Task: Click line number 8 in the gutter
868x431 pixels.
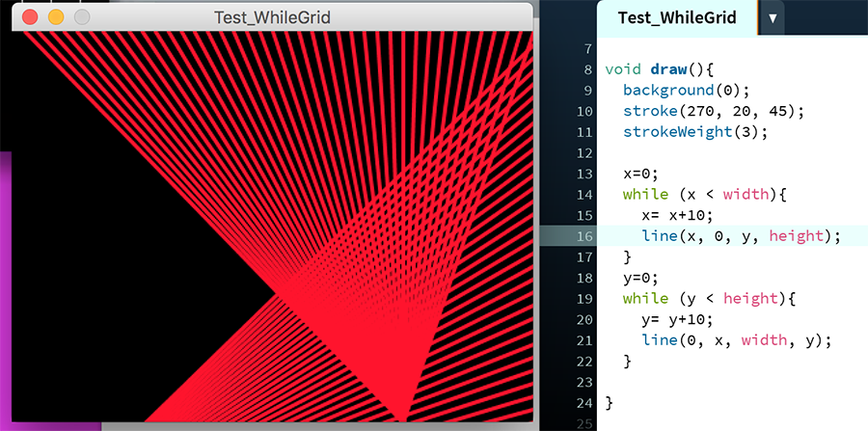Action: pos(588,70)
